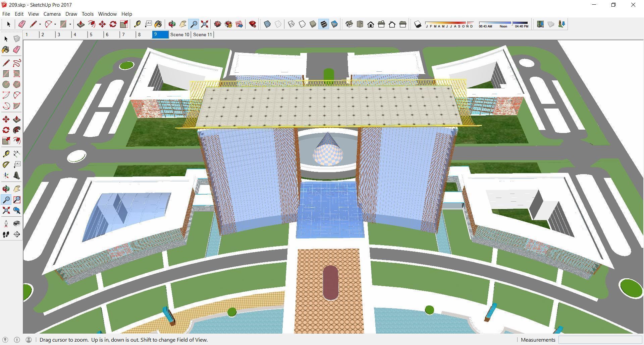
Task: Enable Wireframe face style
Action: (291, 24)
